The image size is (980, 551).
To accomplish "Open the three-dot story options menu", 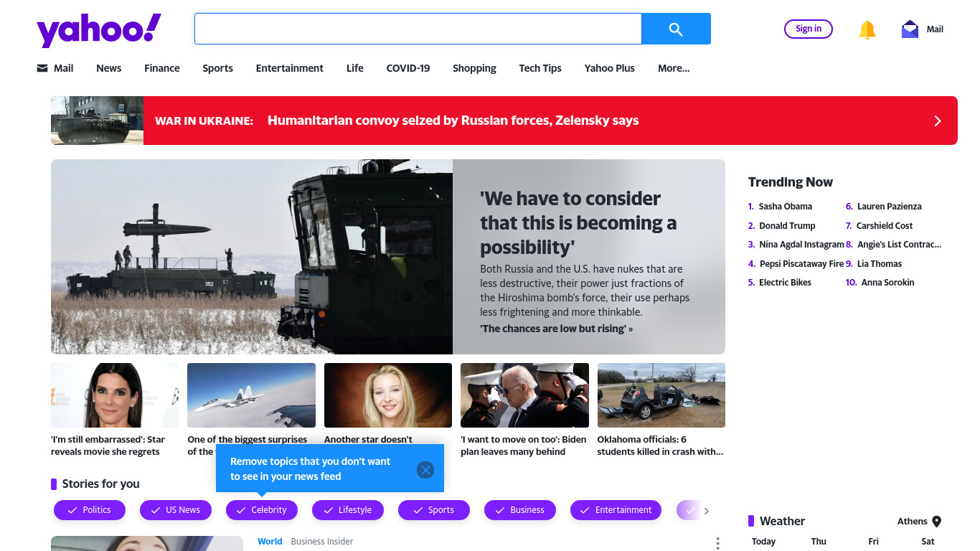I will tap(717, 543).
